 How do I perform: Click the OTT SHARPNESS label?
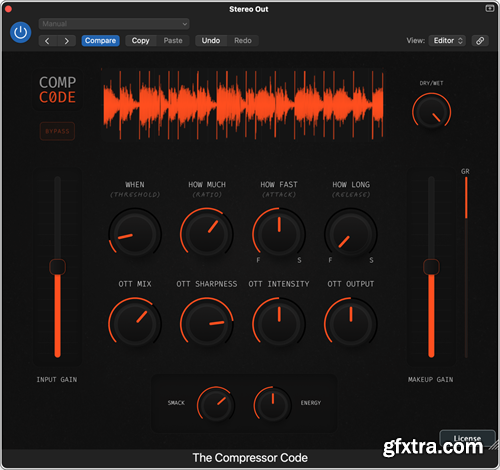coord(207,284)
